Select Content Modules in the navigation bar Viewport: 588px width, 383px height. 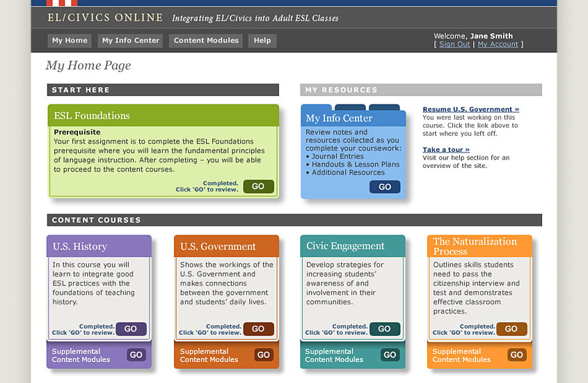point(206,40)
